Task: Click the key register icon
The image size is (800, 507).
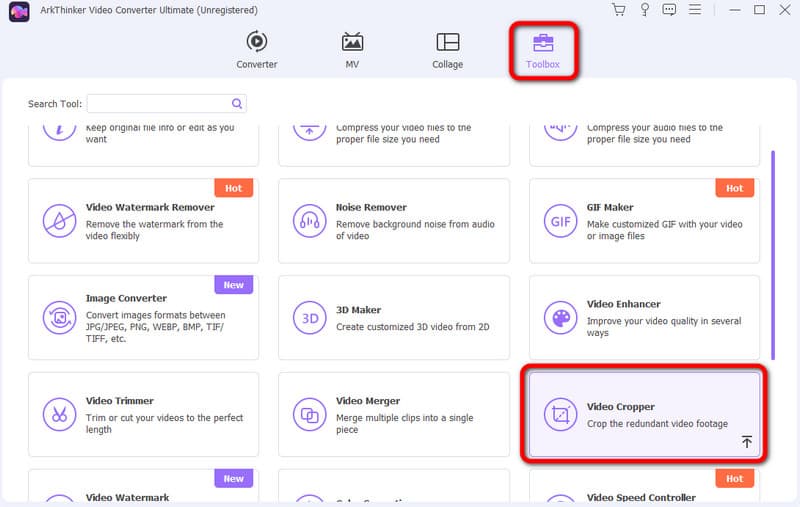Action: (x=644, y=10)
